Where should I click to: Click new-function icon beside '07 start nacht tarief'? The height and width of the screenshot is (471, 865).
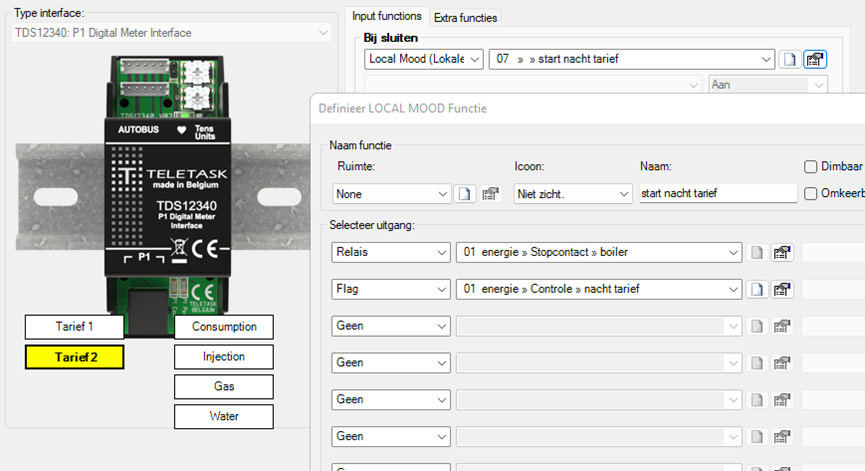tap(790, 60)
